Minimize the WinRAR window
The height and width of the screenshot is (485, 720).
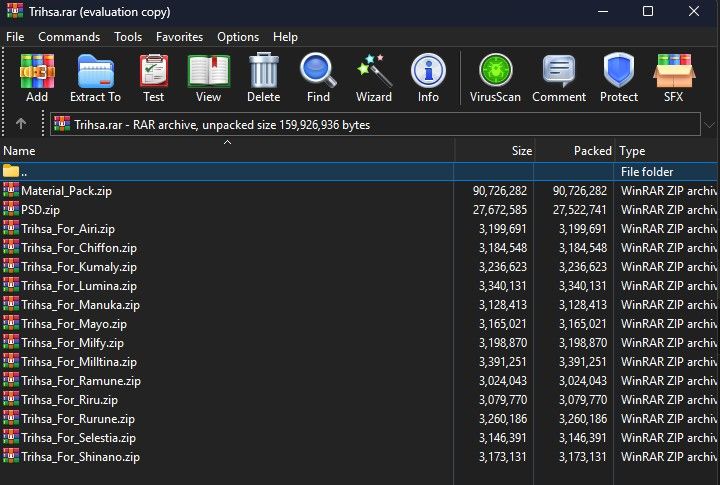(x=603, y=11)
